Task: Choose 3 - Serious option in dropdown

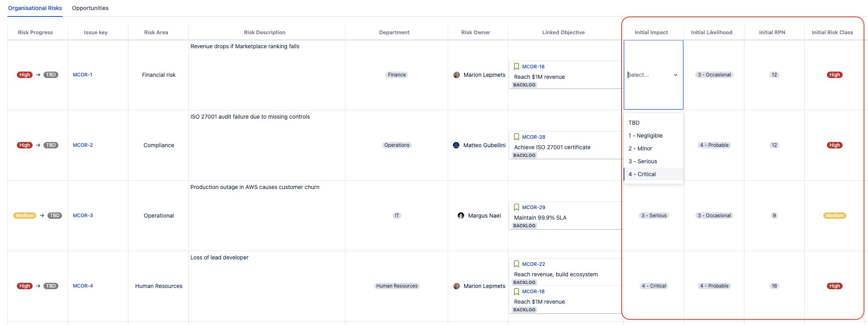Action: pyautogui.click(x=653, y=161)
